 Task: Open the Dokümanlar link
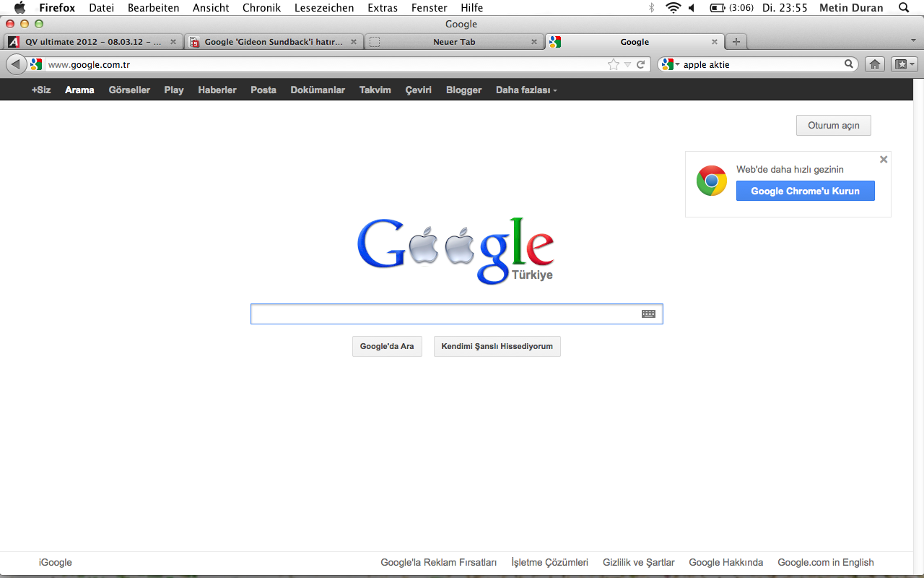(x=318, y=90)
